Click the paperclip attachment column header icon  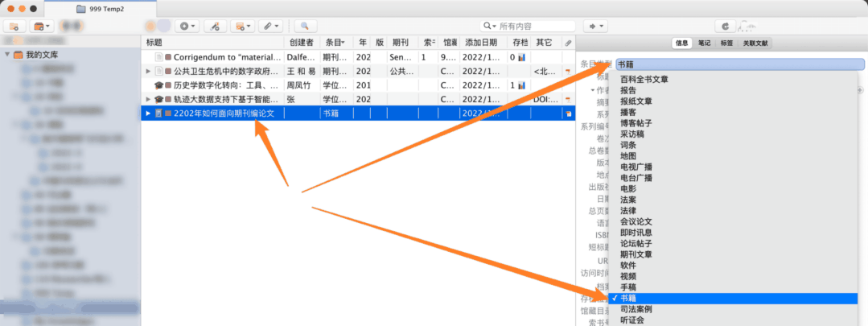click(568, 42)
